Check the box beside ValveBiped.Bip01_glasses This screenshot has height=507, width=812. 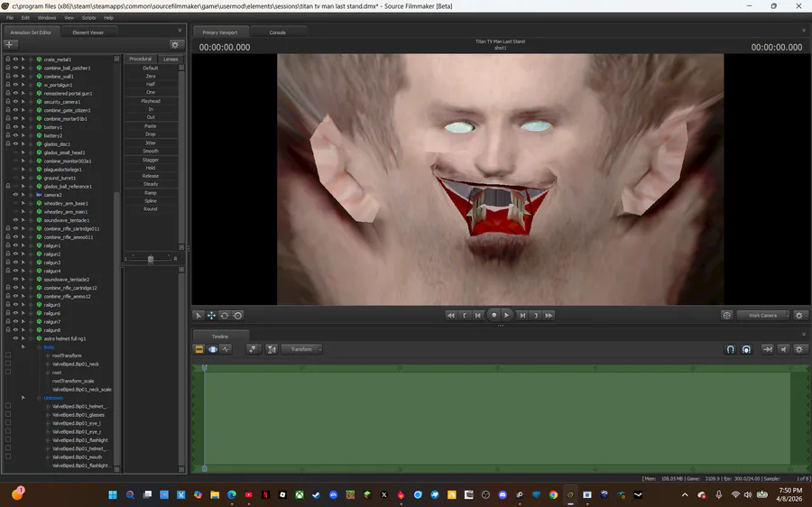point(8,414)
